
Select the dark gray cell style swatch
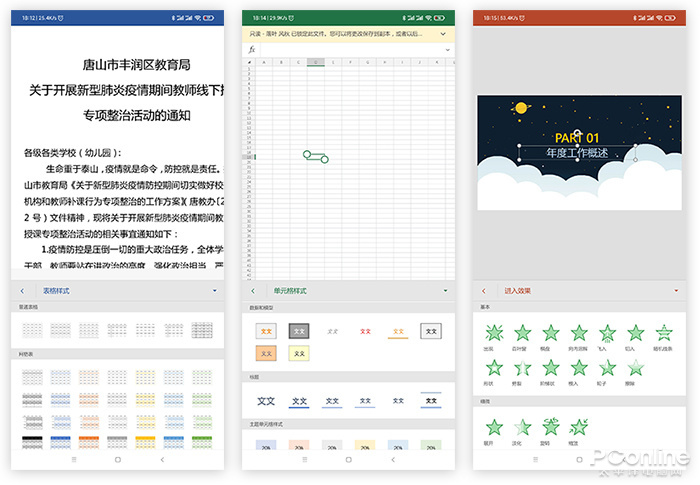(299, 331)
